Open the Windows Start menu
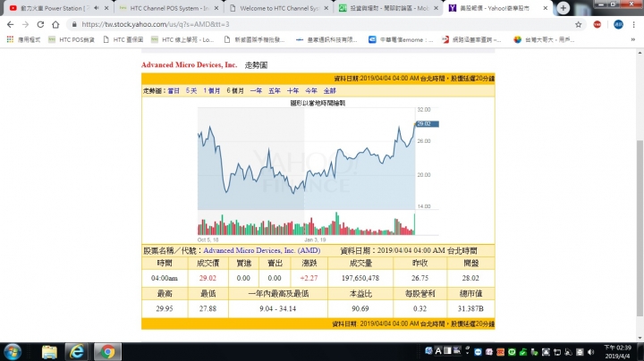Screen dimensions: 644x361 click(13, 352)
